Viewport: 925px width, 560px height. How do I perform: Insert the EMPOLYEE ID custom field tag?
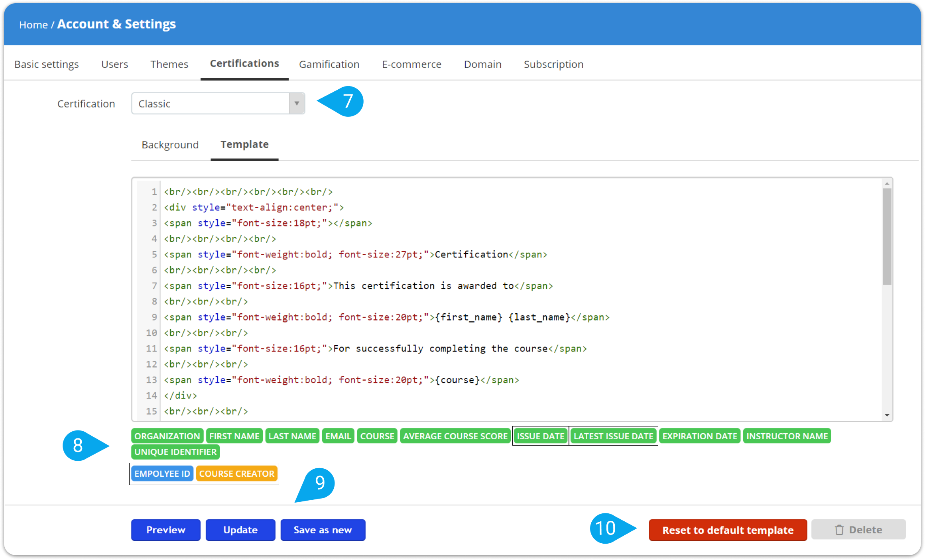coord(162,474)
